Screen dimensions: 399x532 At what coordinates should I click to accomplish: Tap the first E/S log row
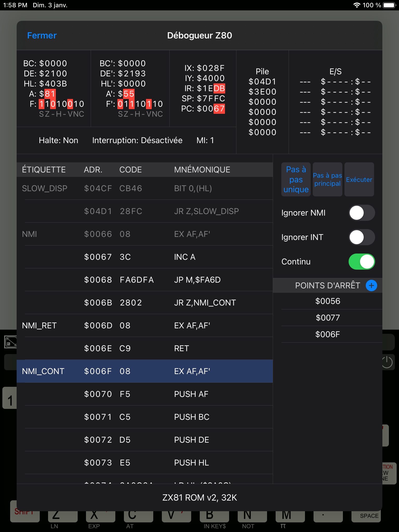point(335,82)
